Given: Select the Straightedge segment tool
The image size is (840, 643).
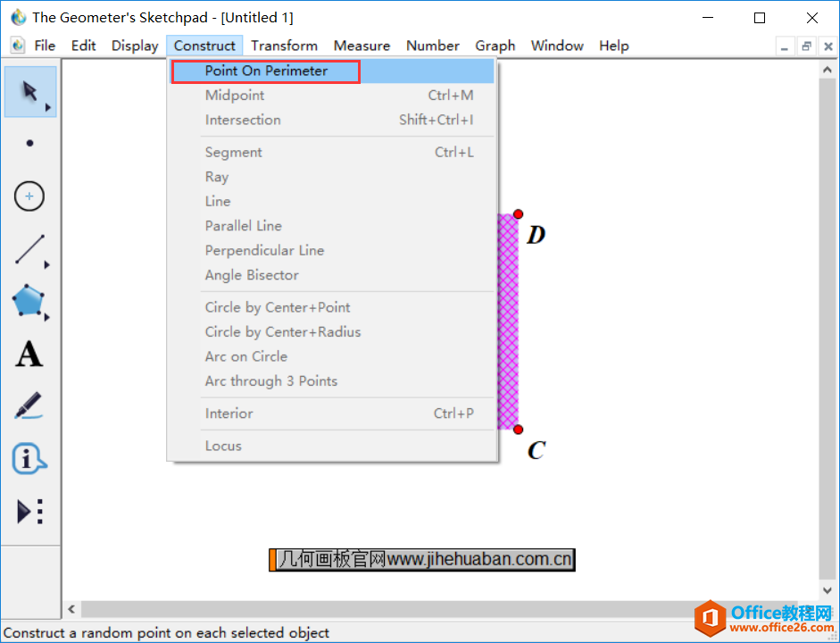Looking at the screenshot, I should click(29, 249).
